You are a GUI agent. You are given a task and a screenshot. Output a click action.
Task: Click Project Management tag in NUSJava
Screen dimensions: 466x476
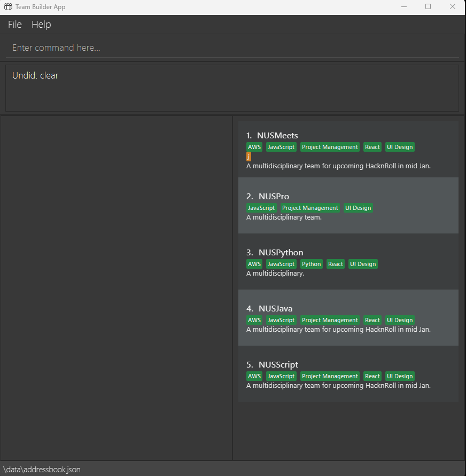pyautogui.click(x=330, y=320)
